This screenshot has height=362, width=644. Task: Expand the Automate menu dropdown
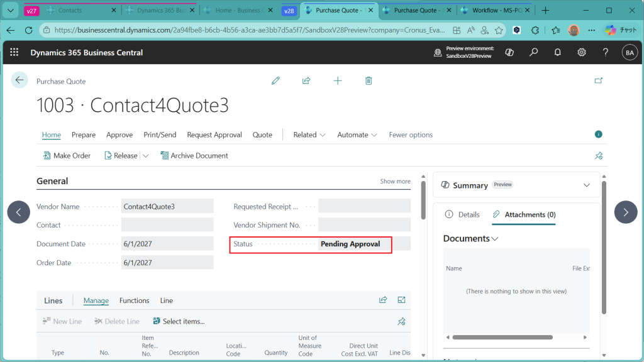[357, 134]
